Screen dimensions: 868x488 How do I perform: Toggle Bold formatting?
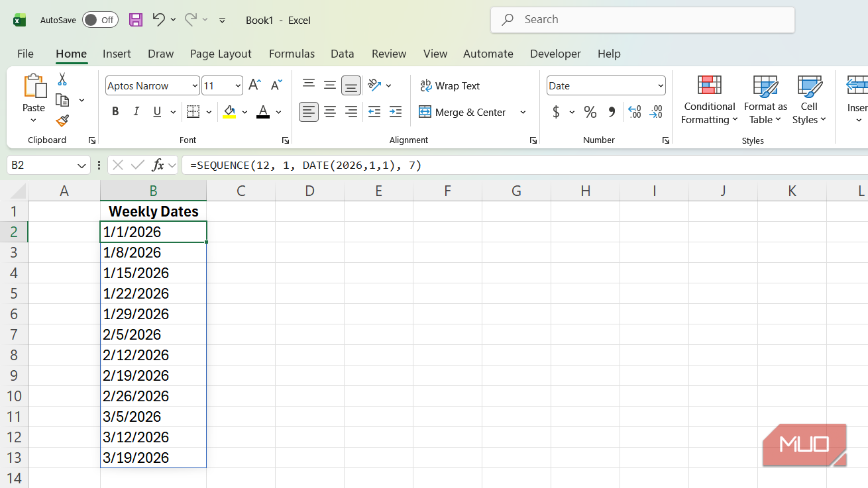point(115,112)
